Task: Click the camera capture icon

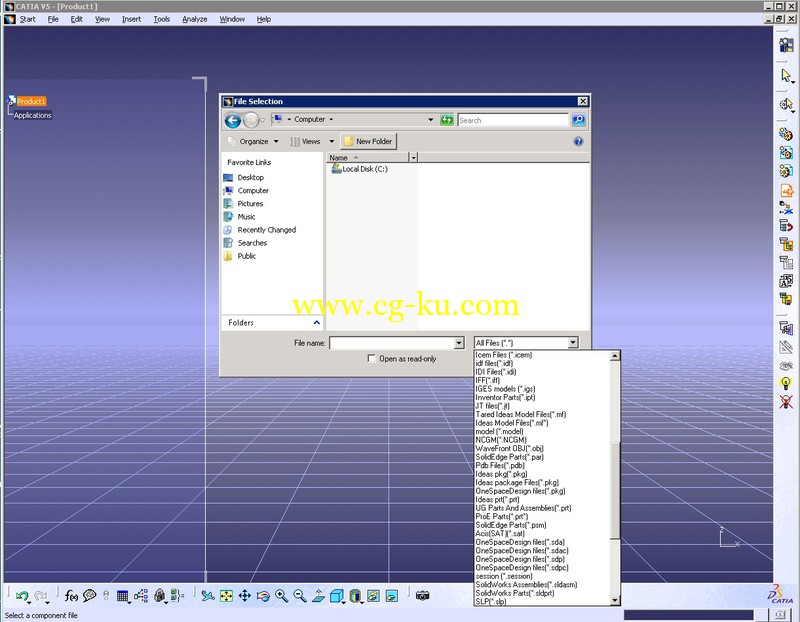Action: coord(422,596)
